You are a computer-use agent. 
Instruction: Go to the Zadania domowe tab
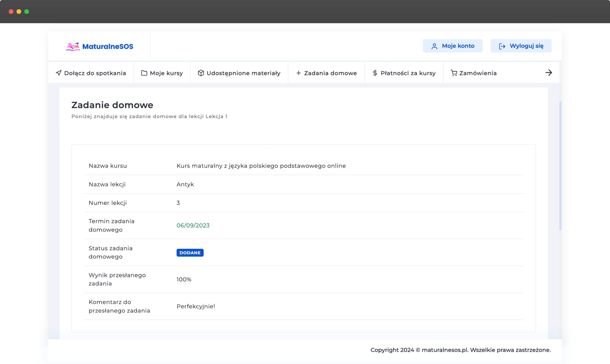(x=326, y=73)
